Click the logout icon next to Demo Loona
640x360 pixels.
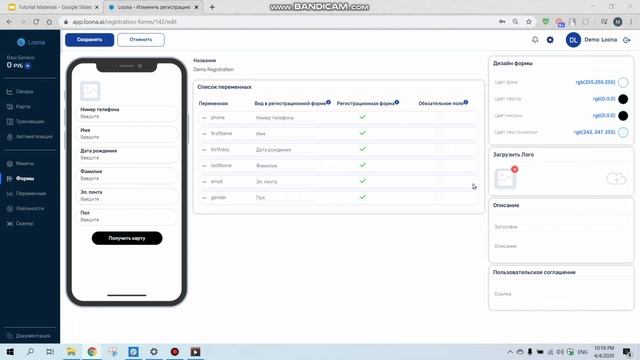tap(627, 40)
